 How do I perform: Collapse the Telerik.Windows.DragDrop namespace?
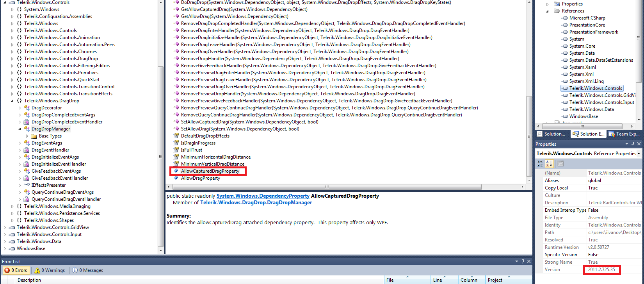pyautogui.click(x=12, y=101)
